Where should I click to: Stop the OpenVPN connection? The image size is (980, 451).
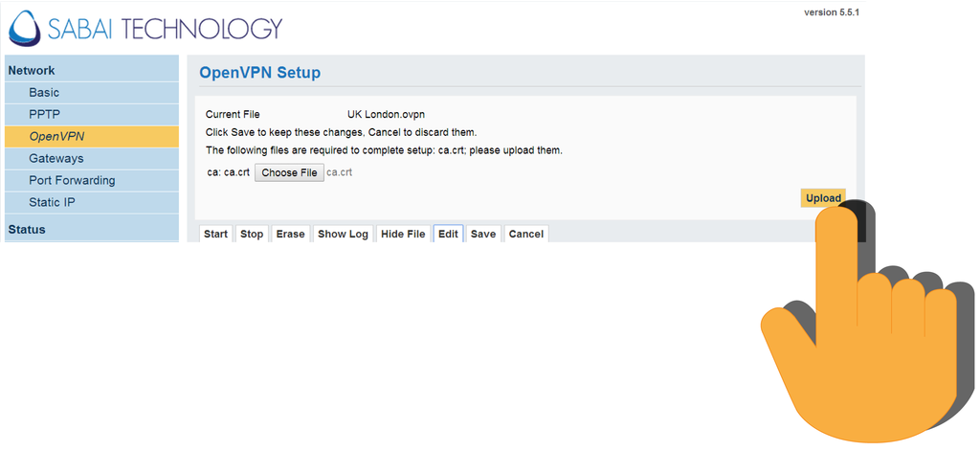tap(252, 234)
